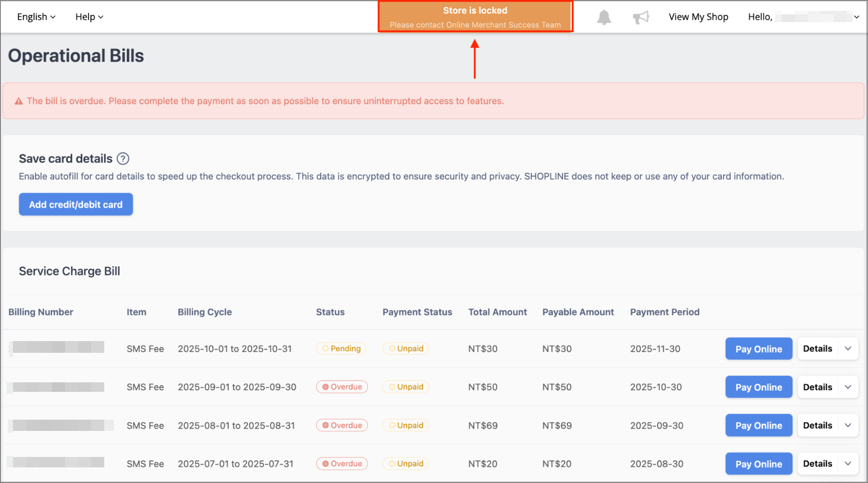Click Add credit/debit card button

(76, 204)
